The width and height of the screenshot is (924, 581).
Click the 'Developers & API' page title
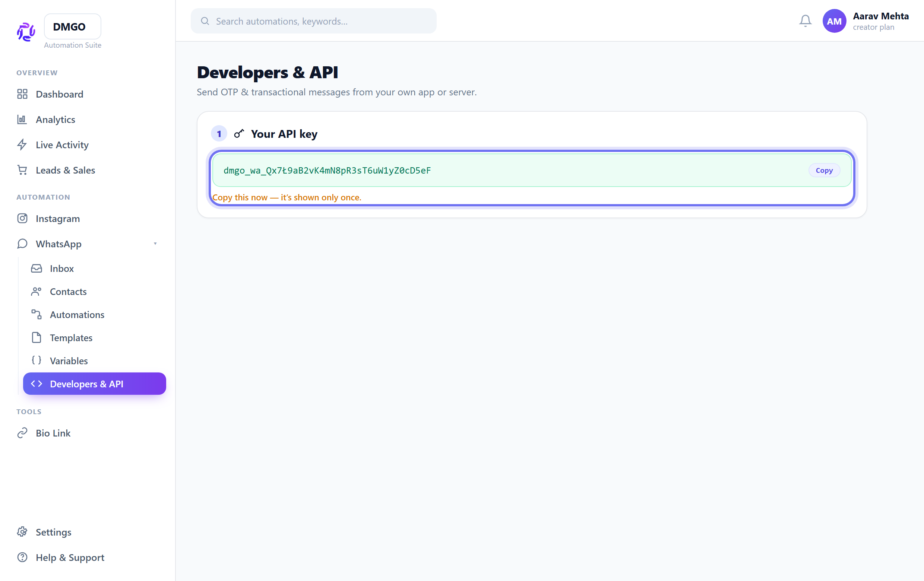pos(268,73)
